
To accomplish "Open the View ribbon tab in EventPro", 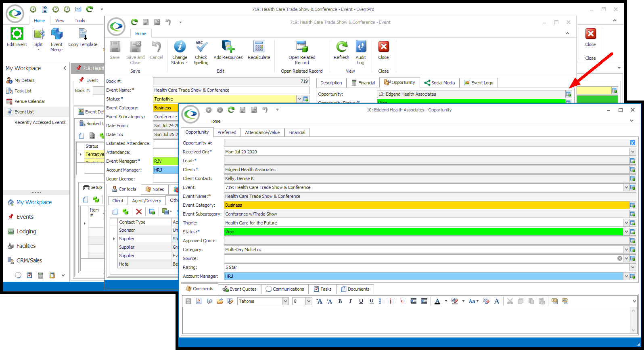I will pos(60,21).
